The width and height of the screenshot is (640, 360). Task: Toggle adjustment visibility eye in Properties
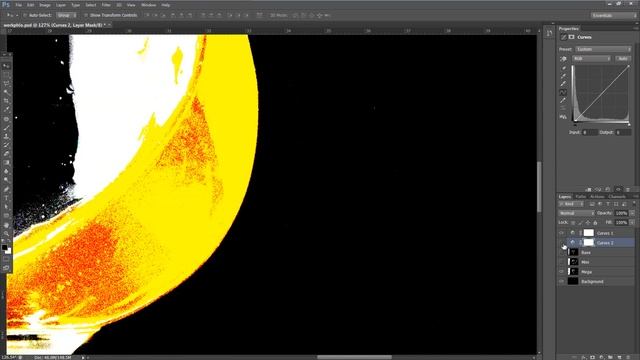point(618,190)
